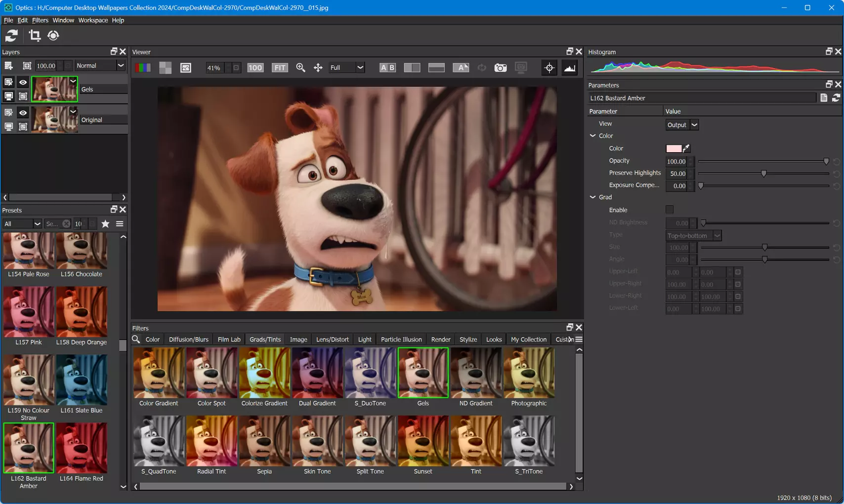Open the Viewer resolution Full dropdown
The image size is (844, 504).
click(x=347, y=68)
